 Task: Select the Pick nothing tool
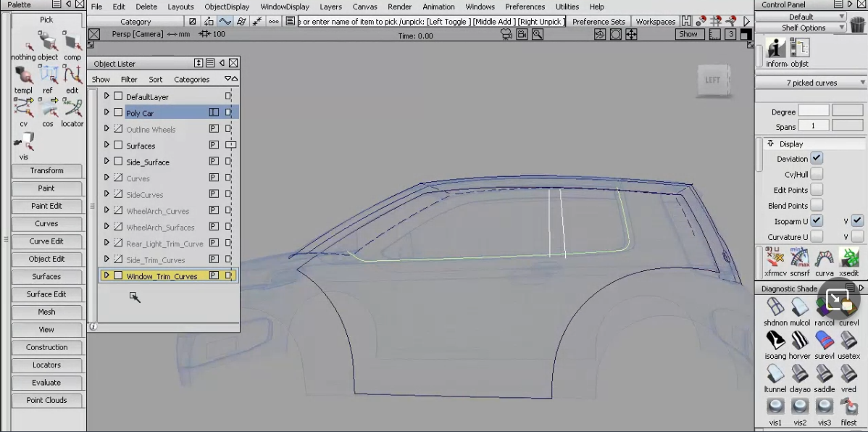(23, 46)
